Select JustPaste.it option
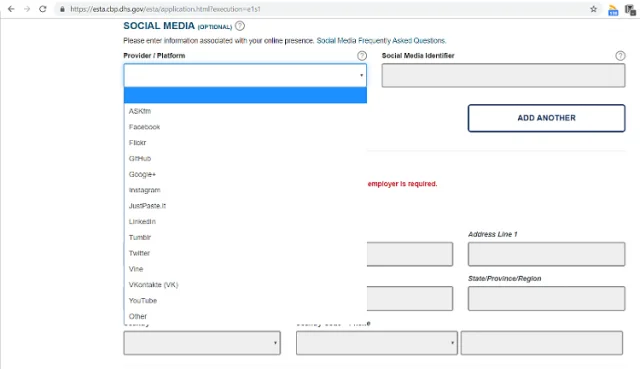This screenshot has height=369, width=640. coord(245,206)
